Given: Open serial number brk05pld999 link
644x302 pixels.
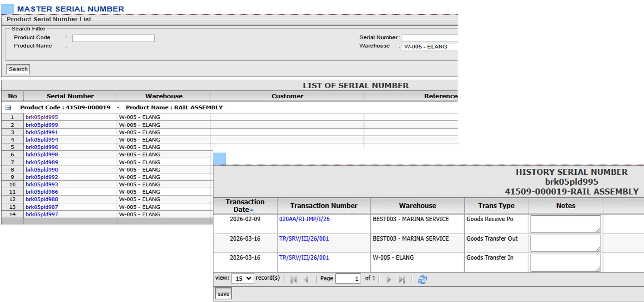Looking at the screenshot, I should pyautogui.click(x=42, y=125).
